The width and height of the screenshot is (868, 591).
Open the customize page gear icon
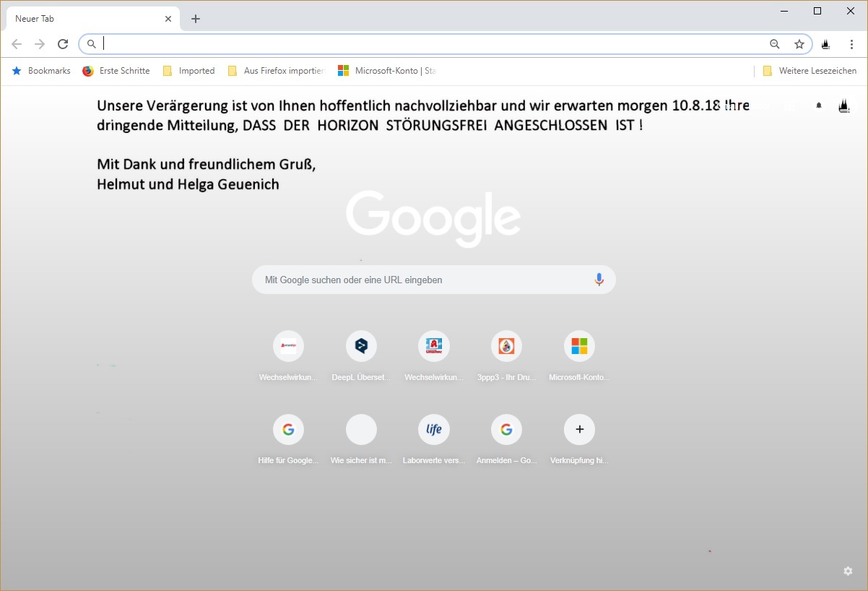pos(848,571)
